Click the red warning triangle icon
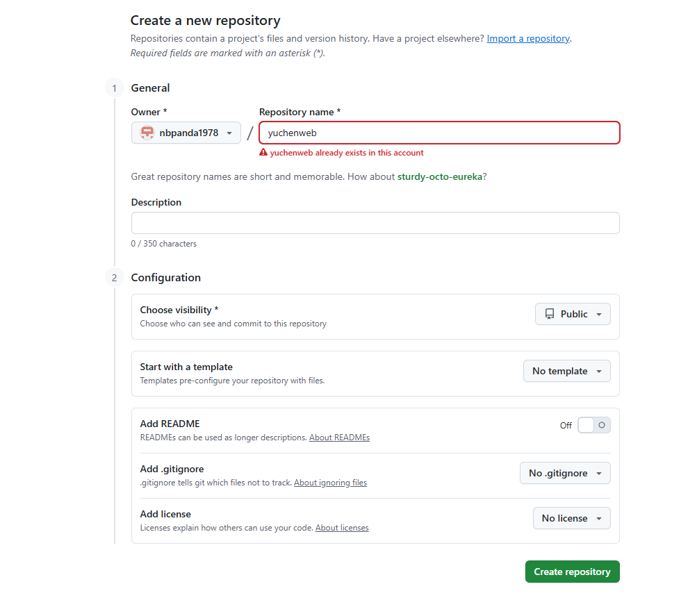The image size is (697, 616). [x=263, y=153]
